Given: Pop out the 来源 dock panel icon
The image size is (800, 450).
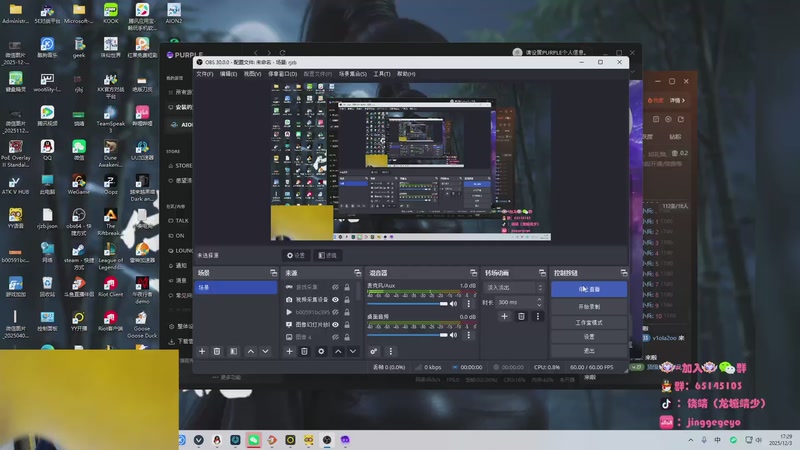Looking at the screenshot, I should click(357, 273).
